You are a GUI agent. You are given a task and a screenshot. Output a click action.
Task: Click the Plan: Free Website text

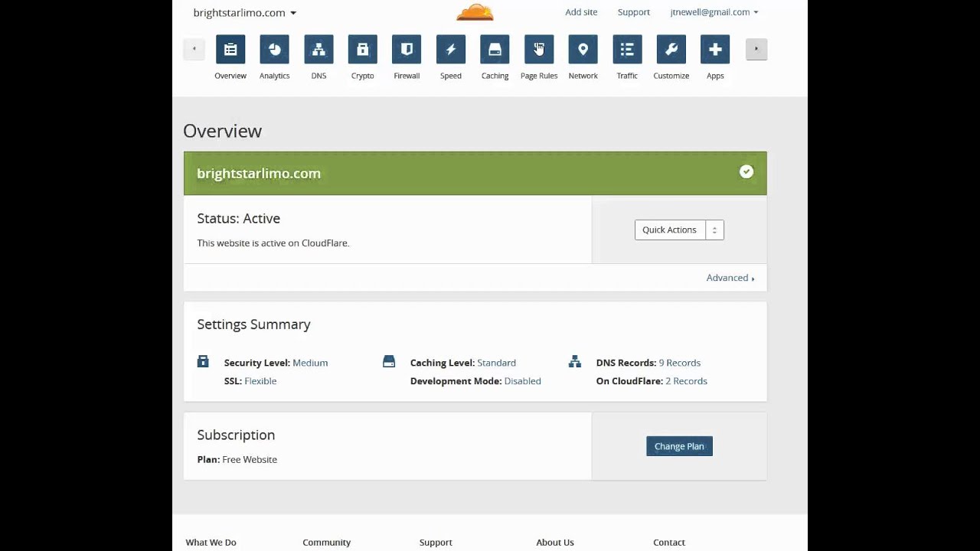tap(237, 460)
